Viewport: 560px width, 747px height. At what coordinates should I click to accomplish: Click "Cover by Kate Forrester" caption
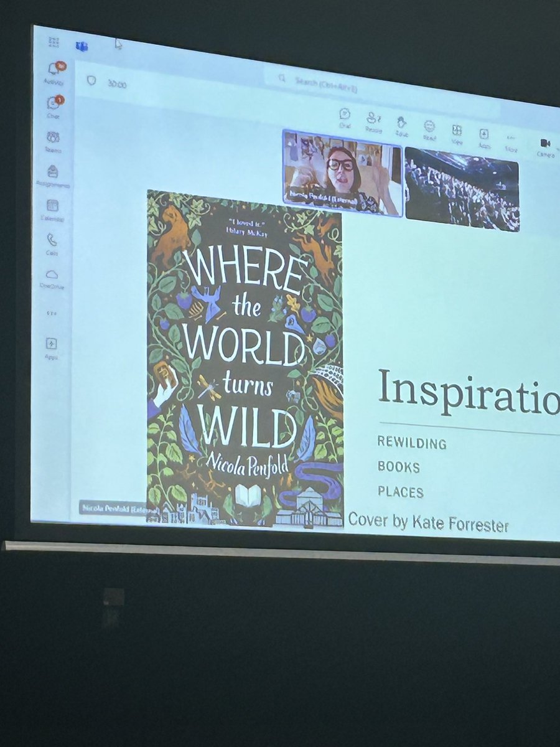point(428,522)
